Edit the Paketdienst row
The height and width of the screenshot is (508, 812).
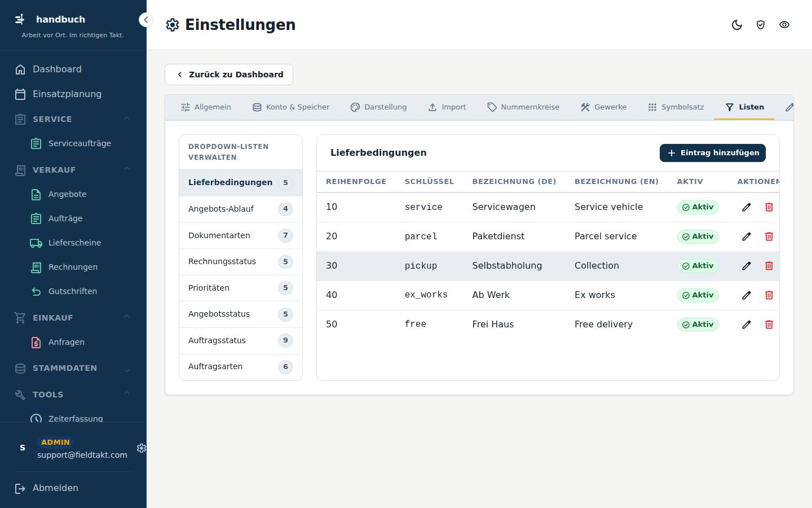[747, 237]
